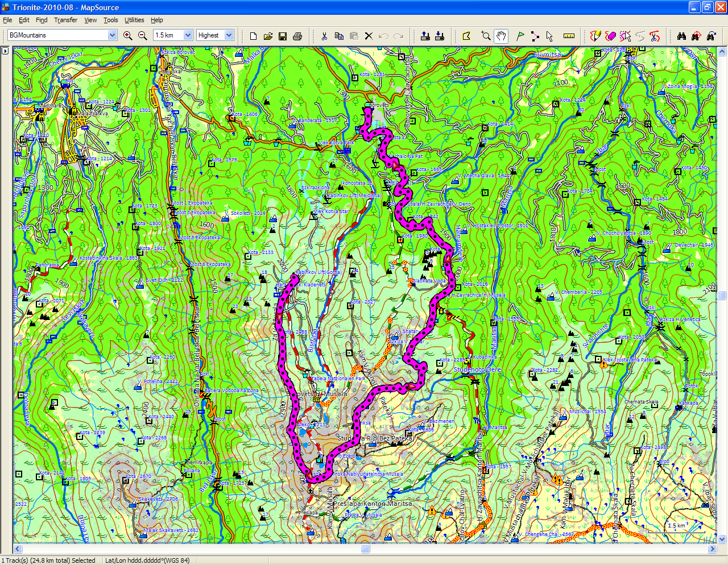The image size is (728, 565).
Task: Click the 'Studenoto Dere' map label
Action: [x=478, y=369]
